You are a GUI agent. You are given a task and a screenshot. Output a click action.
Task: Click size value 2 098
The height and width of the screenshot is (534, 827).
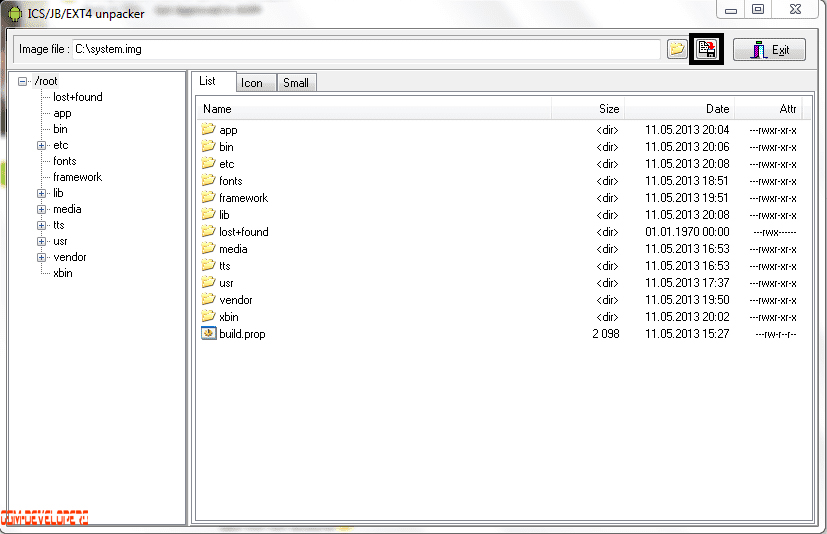605,334
